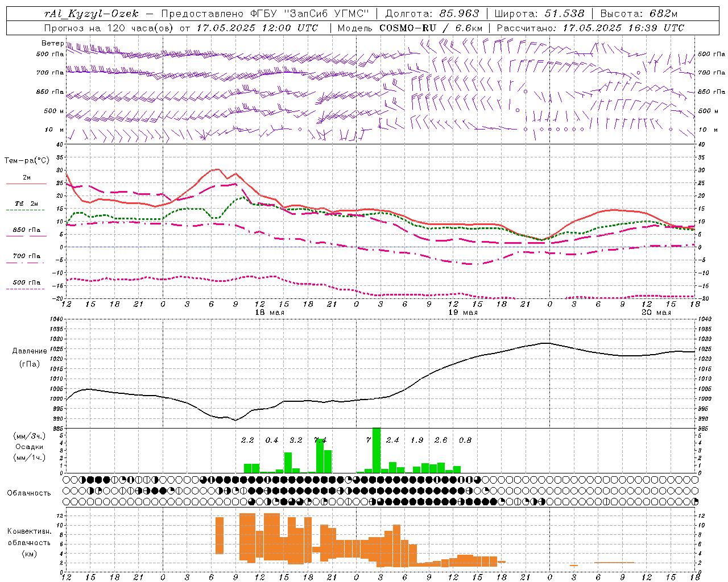
Task: Click the (мм/3ч.) precipitation unit label
Action: (28, 436)
